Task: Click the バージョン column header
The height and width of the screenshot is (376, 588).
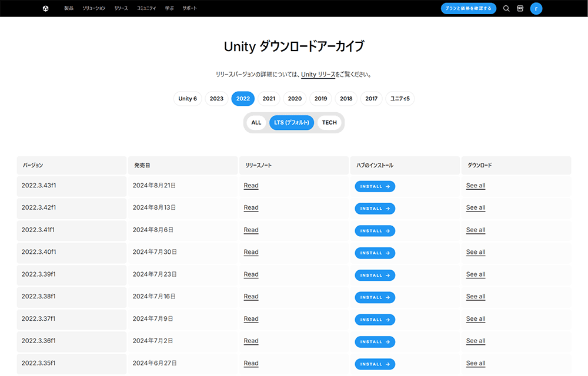Action: [x=72, y=165]
